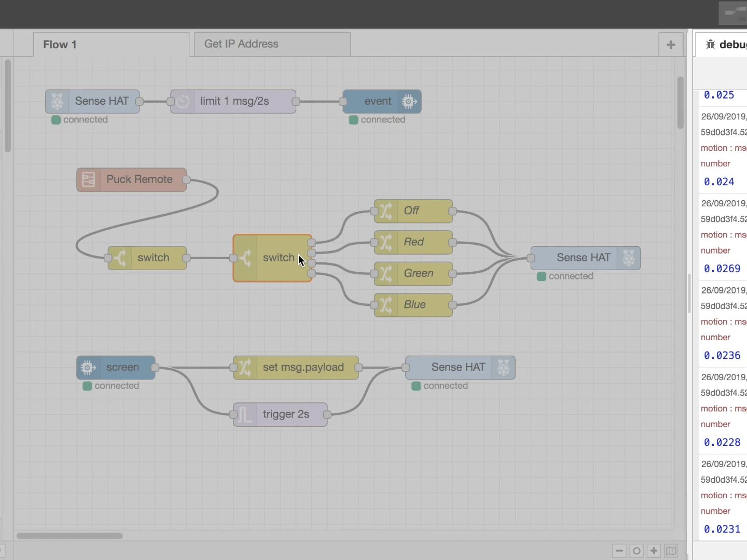Select the Sense HAT output node after color nodes
747x560 pixels.
[x=585, y=258]
